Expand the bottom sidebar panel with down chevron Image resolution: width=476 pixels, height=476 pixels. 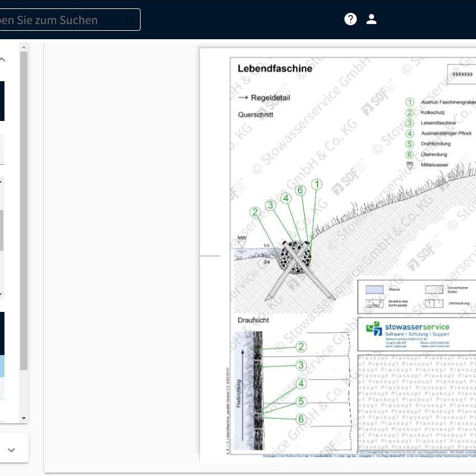click(11, 450)
